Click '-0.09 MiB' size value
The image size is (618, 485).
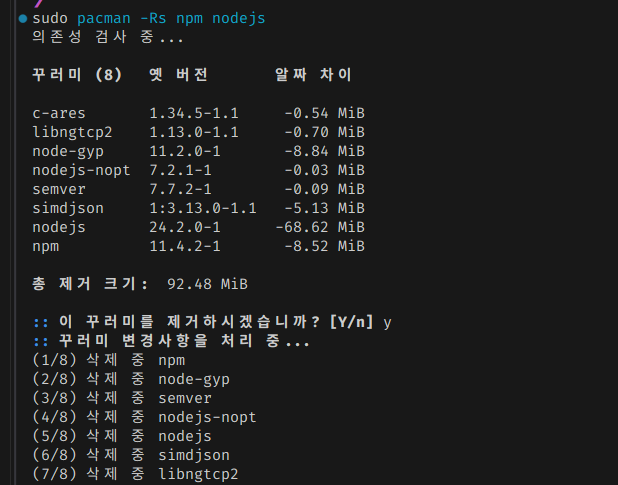pyautogui.click(x=324, y=189)
